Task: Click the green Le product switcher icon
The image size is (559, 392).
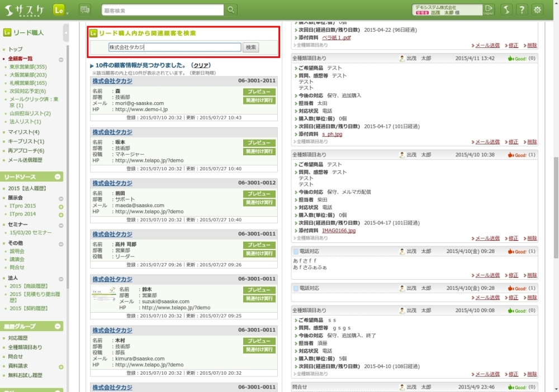Action: [x=60, y=9]
